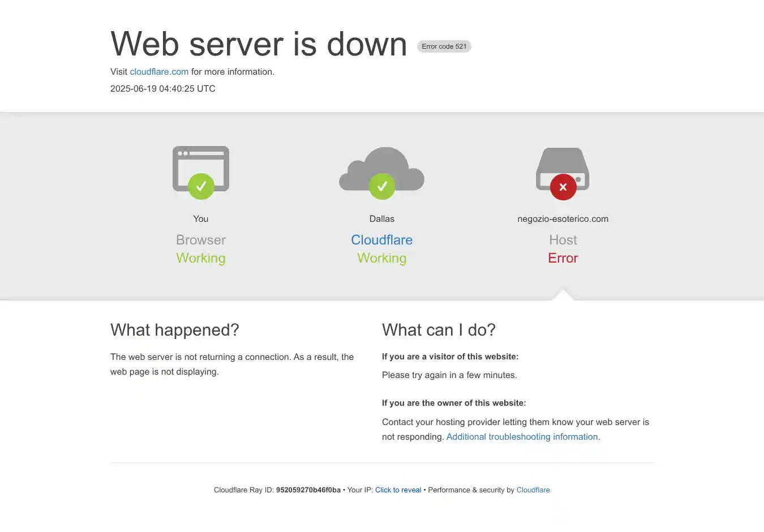
Task: Click the green checkmark on the browser icon
Action: [x=201, y=186]
